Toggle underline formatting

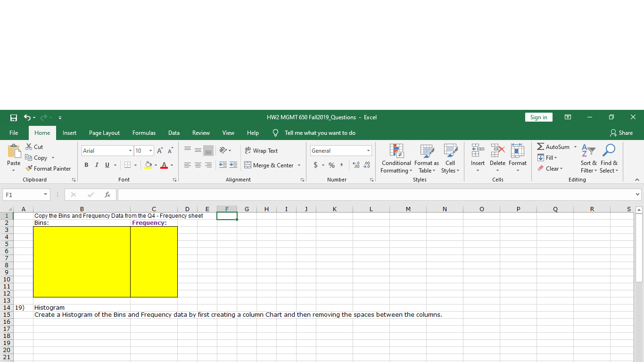[107, 165]
